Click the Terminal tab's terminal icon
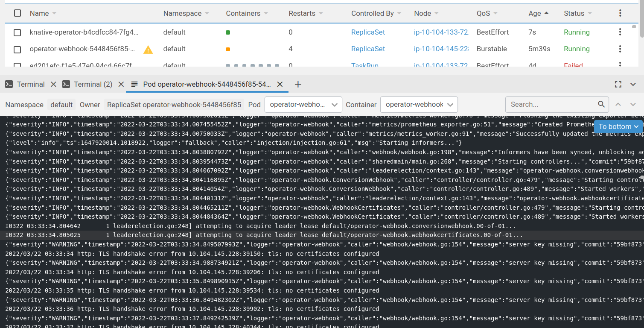This screenshot has height=328, width=644. pyautogui.click(x=9, y=84)
